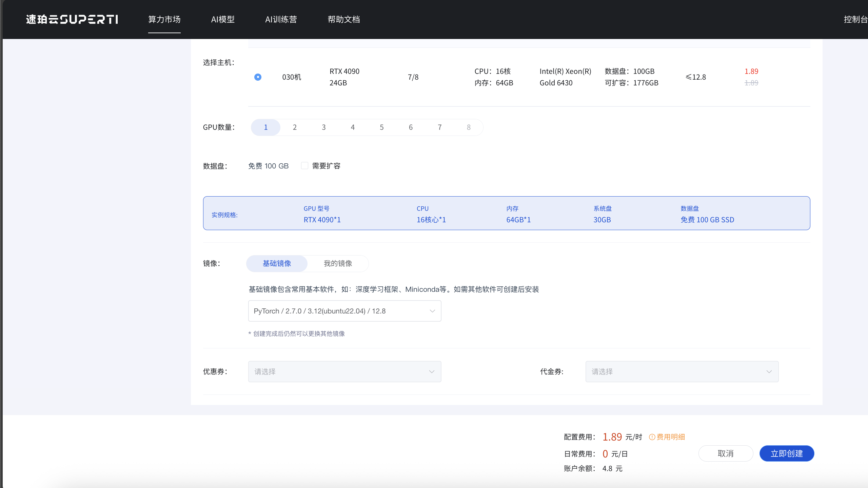Viewport: 868px width, 488px height.
Task: Enable the 需要扩容 checkbox
Action: [304, 166]
